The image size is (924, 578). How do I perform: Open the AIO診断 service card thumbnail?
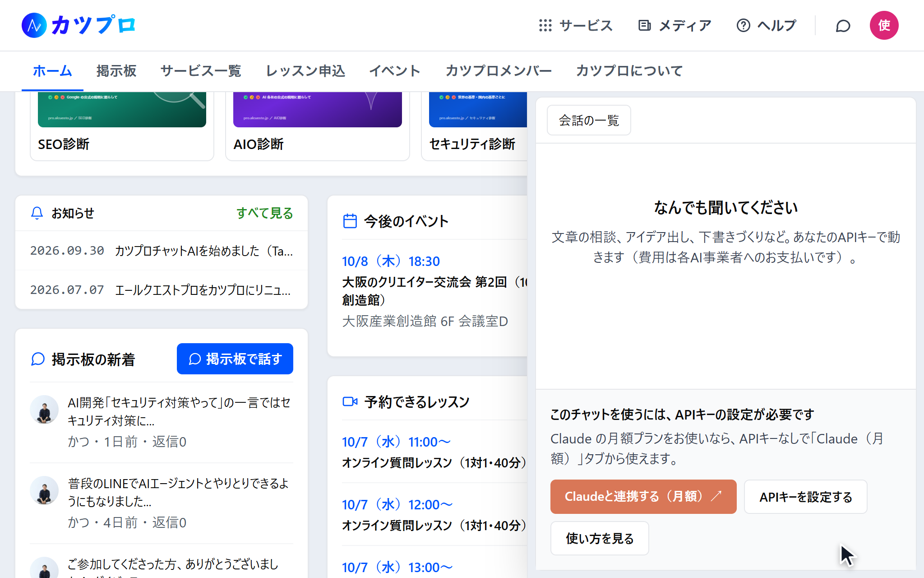pyautogui.click(x=318, y=110)
